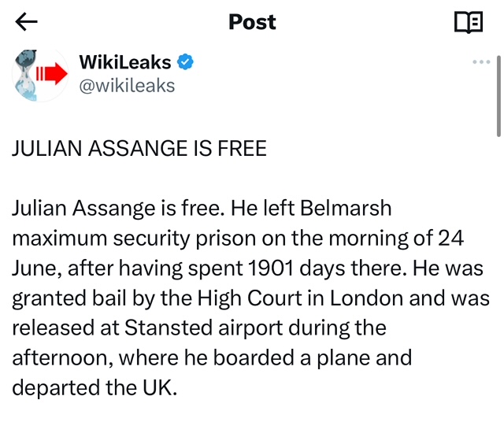
Task: Click the WikiLeaks profile avatar
Action: coord(39,75)
